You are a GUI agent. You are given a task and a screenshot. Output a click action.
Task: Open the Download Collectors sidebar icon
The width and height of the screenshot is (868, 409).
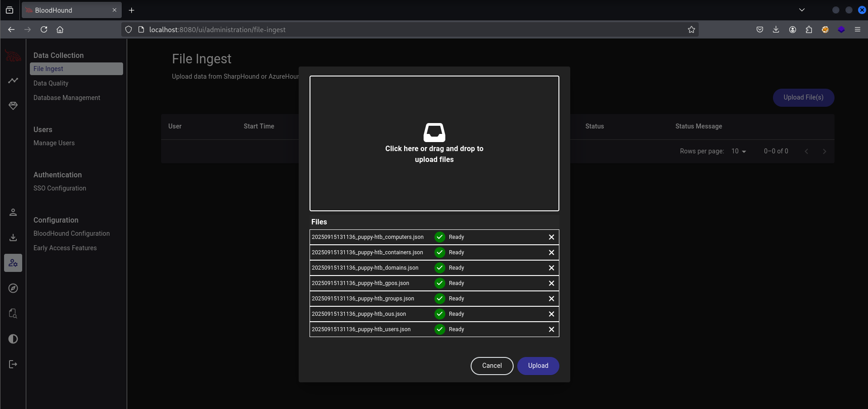13,238
